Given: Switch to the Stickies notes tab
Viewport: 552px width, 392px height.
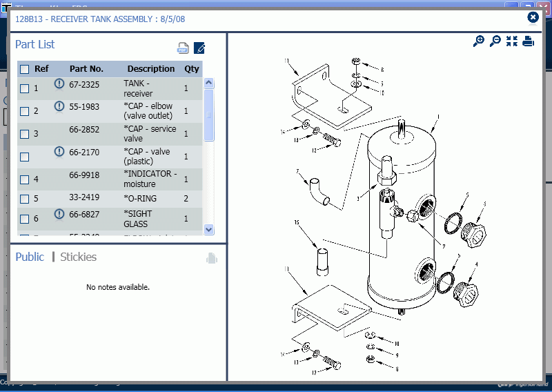Looking at the screenshot, I should [78, 257].
